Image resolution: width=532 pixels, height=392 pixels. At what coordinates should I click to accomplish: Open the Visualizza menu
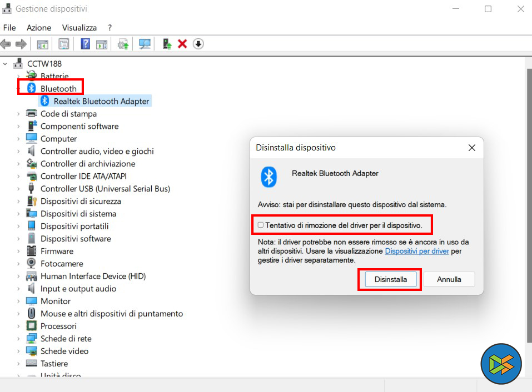point(79,27)
